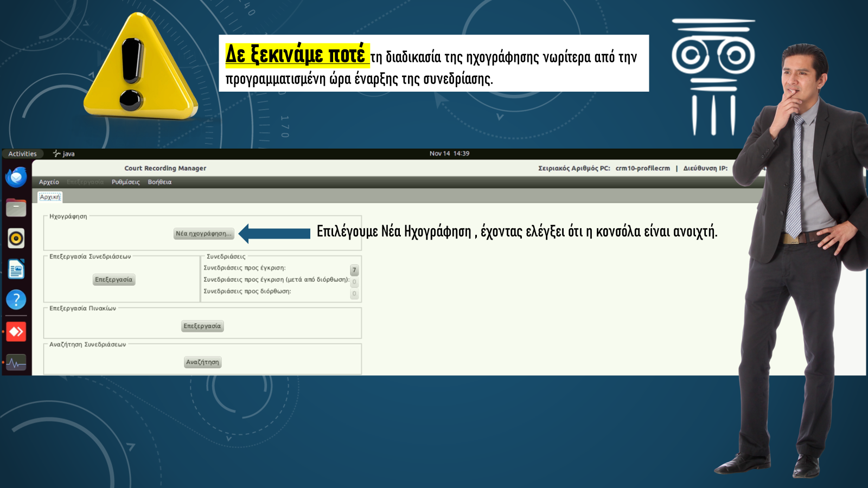Image resolution: width=868 pixels, height=488 pixels.
Task: Click the Nov 14 14:39 clock
Action: 449,154
